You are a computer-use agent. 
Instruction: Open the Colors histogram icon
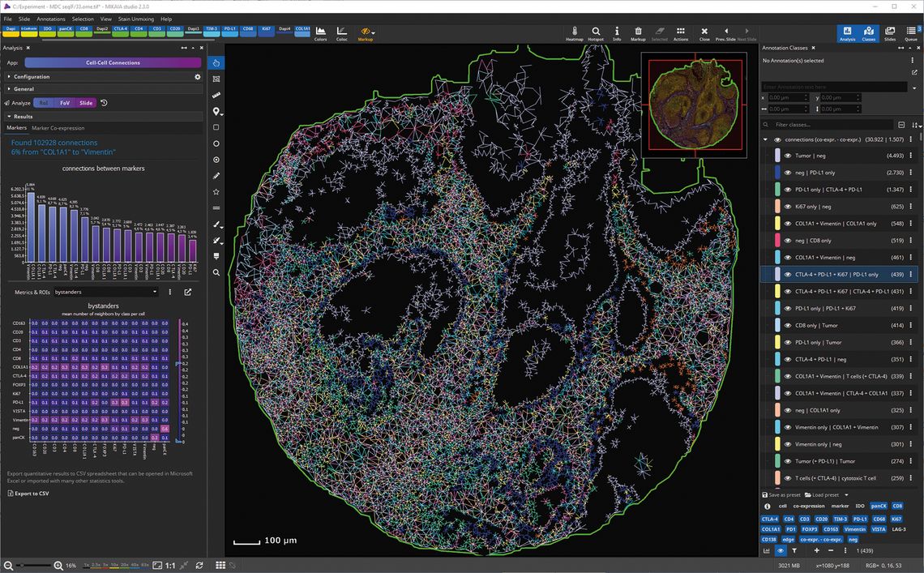pyautogui.click(x=320, y=32)
